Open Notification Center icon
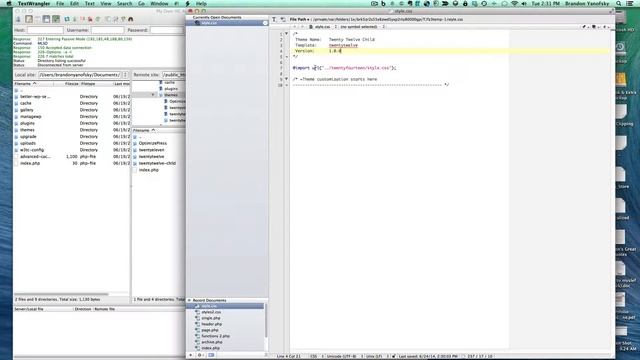 click(631, 4)
